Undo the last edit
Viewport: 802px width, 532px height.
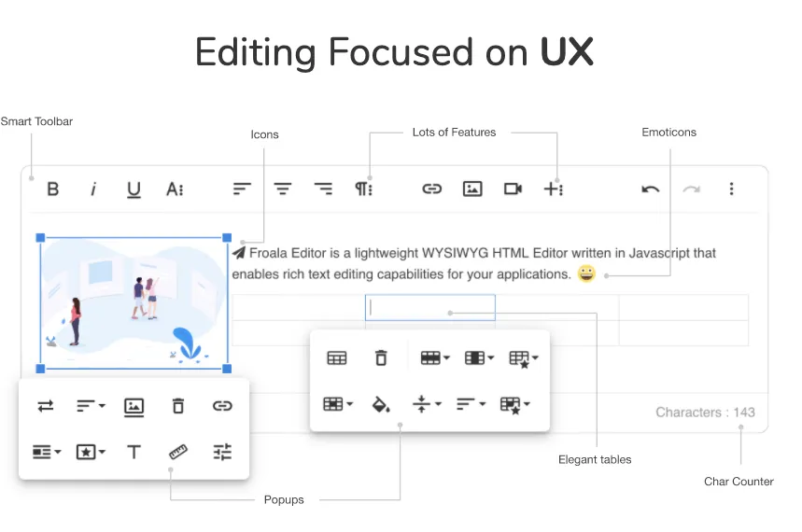(651, 189)
